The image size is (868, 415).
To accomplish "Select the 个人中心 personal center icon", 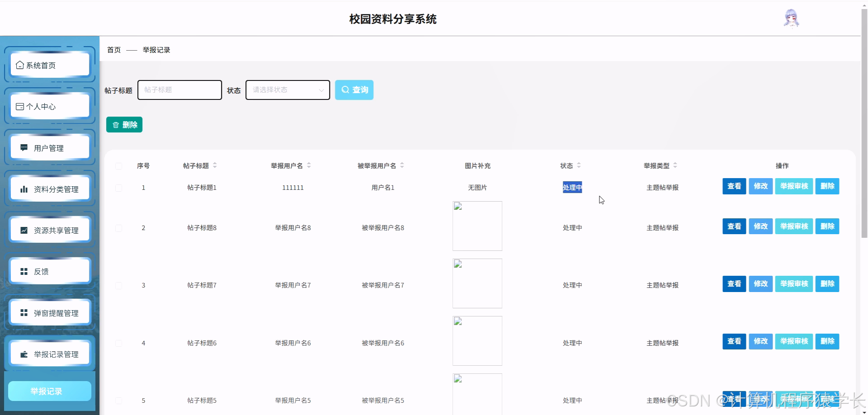I will pos(19,106).
